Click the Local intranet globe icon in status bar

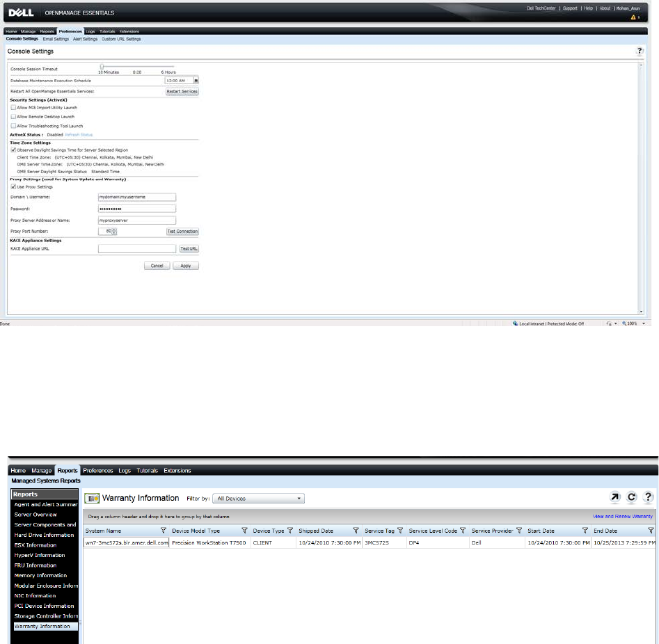pyautogui.click(x=515, y=323)
